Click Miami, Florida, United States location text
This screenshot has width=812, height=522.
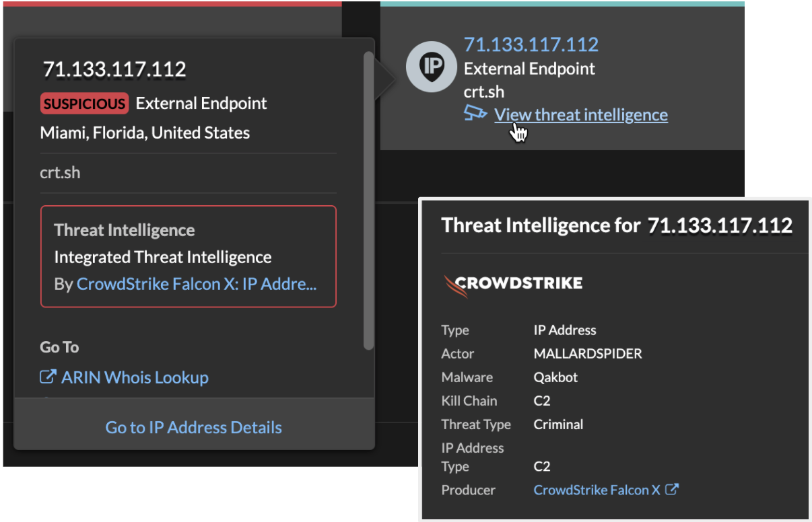[x=145, y=133]
